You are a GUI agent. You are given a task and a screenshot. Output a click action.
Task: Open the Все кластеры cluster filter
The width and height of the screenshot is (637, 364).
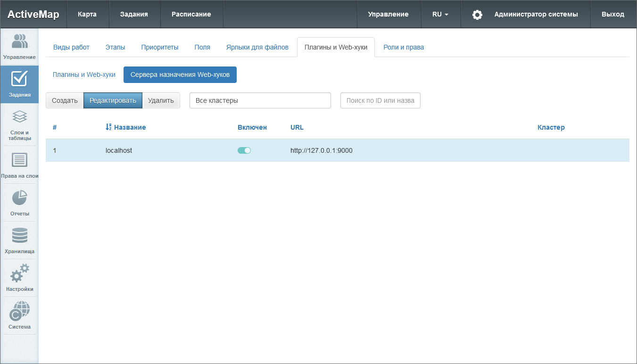click(x=260, y=100)
